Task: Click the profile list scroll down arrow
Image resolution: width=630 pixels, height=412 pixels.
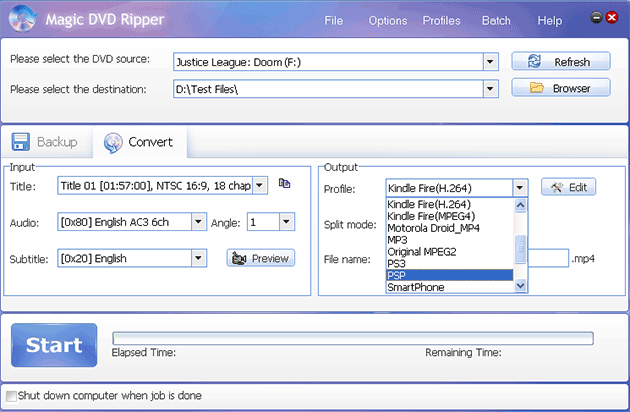Action: 520,286
